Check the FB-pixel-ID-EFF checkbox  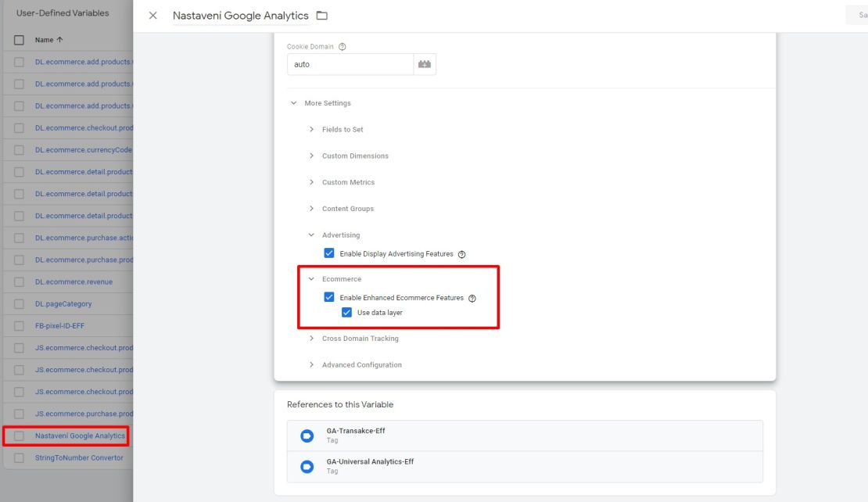click(x=19, y=326)
